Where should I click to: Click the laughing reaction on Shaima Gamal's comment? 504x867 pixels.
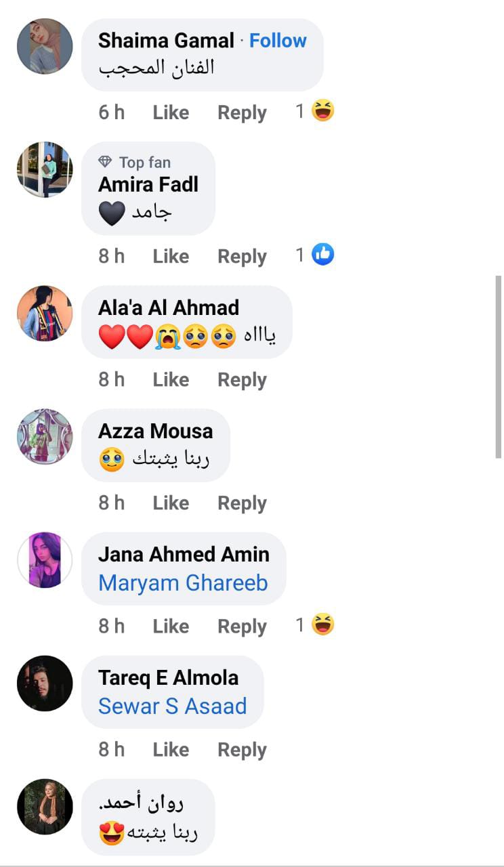pyautogui.click(x=323, y=110)
